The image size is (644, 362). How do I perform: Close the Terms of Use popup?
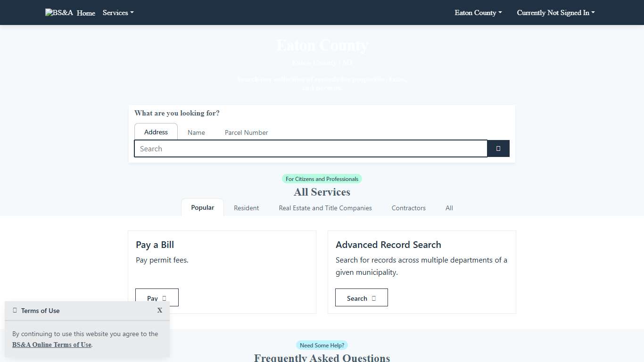(160, 310)
